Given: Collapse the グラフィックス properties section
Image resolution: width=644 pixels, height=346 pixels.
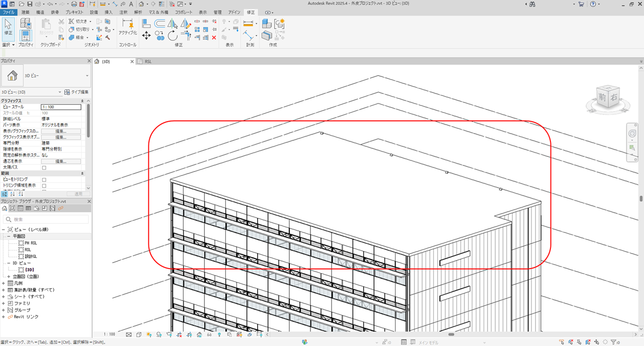Looking at the screenshot, I should (x=83, y=101).
